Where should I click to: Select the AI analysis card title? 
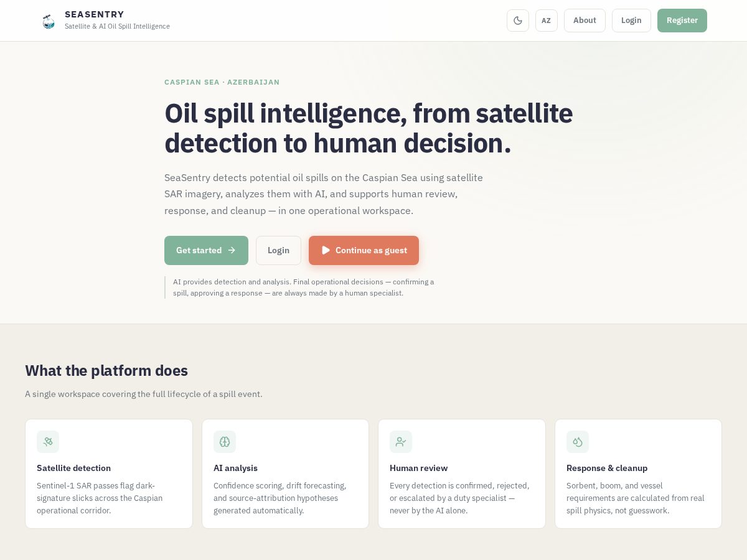235,468
